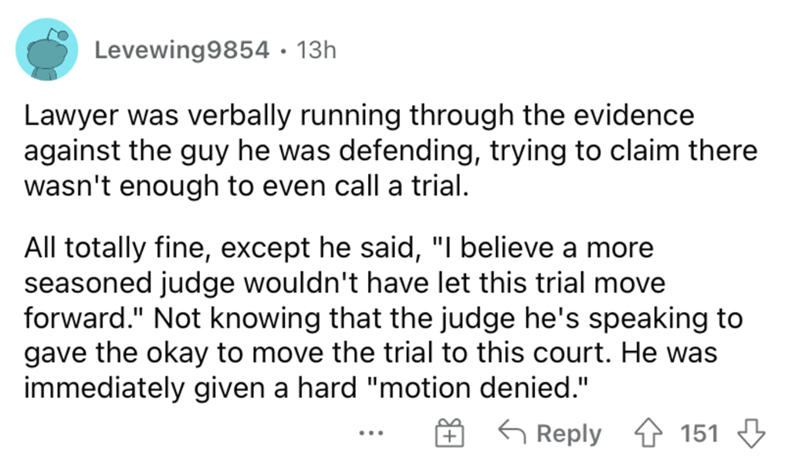
Task: Click the Levewing9854 user avatar
Action: click(x=49, y=54)
